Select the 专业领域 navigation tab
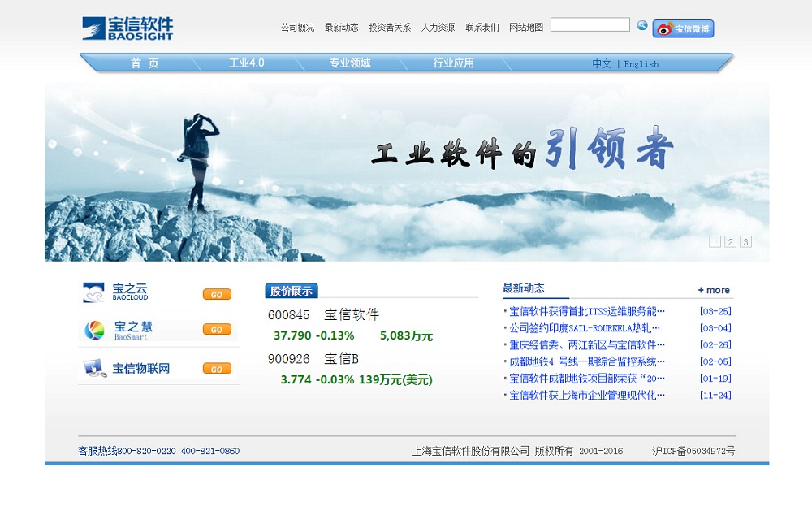812x515 pixels. (x=350, y=63)
